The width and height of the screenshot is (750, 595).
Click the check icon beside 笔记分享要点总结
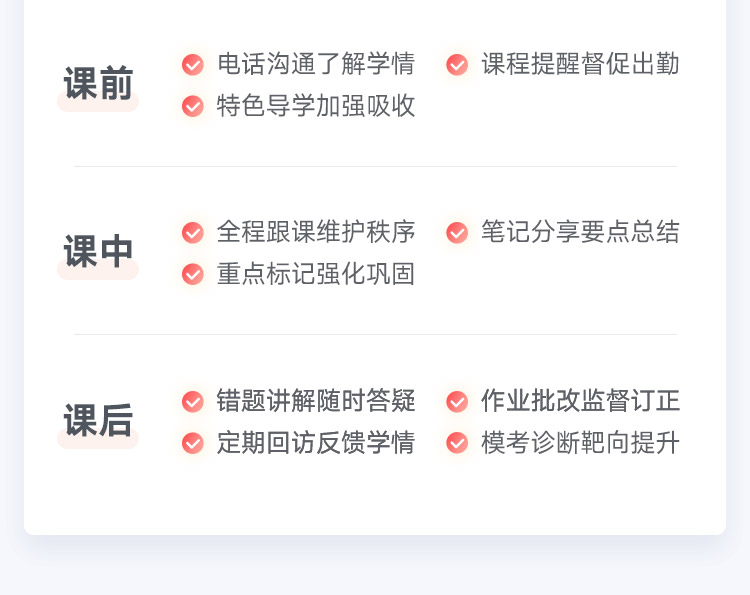pyautogui.click(x=457, y=233)
